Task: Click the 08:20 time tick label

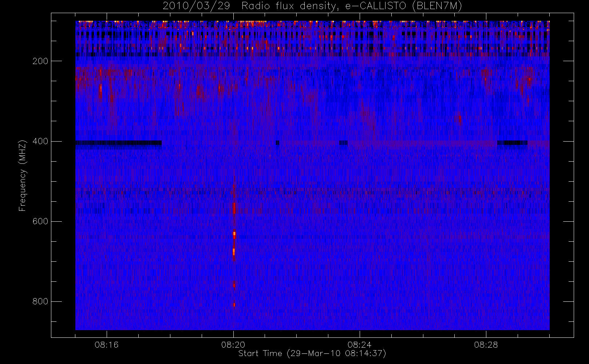Action: coord(233,345)
